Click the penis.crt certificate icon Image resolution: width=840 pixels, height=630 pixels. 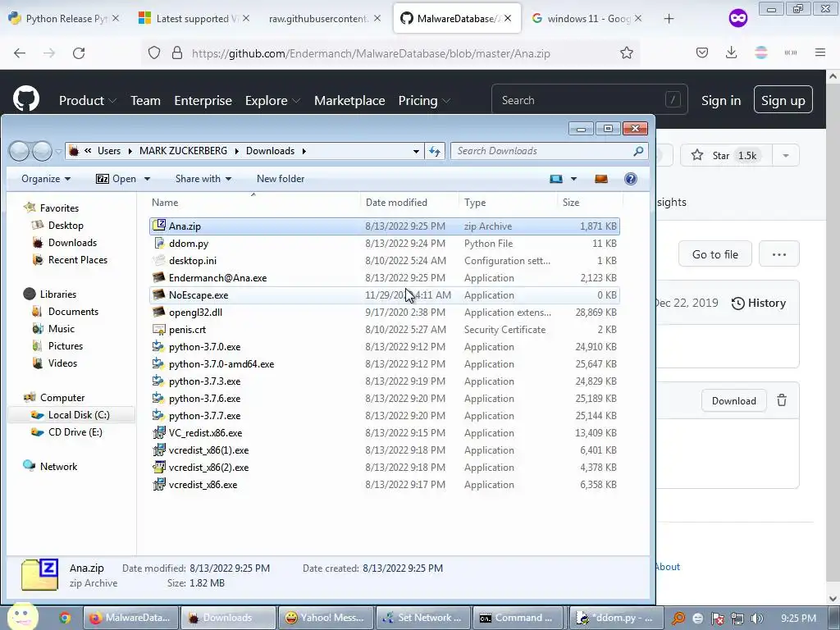(x=158, y=330)
